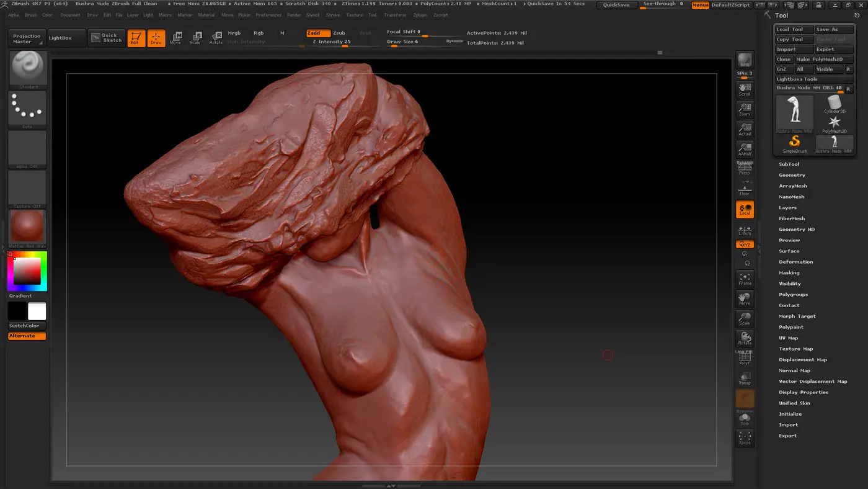Switch to the Move gizmo in top shelf
Screen dimensions: 868x489
click(x=176, y=38)
